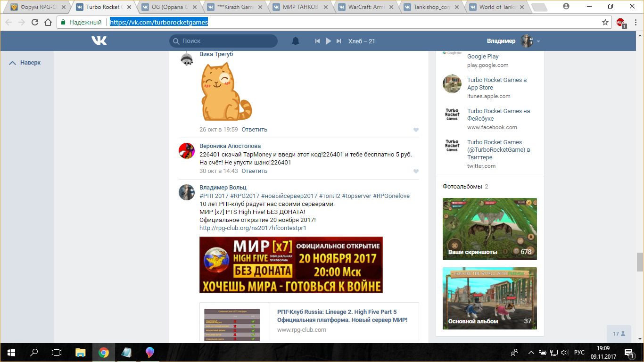Reload the page
The width and height of the screenshot is (644, 362).
pos(35,22)
